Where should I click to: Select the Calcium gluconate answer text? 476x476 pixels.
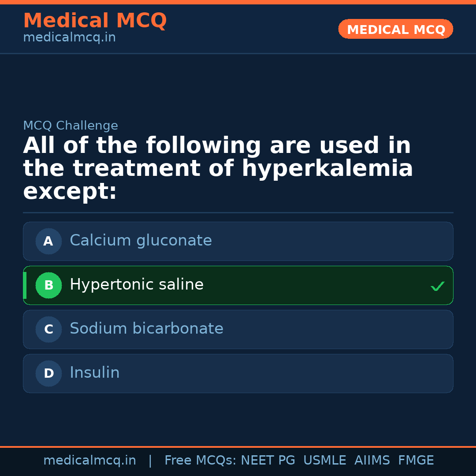click(x=141, y=241)
